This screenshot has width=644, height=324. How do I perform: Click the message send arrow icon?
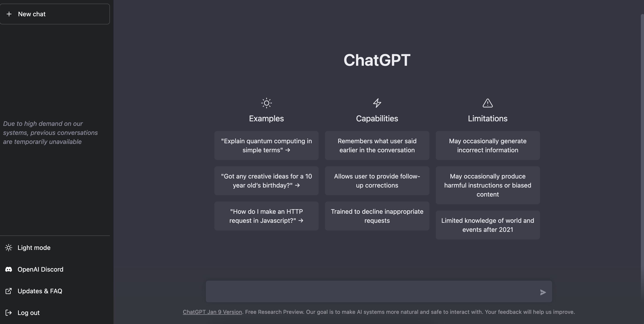click(543, 292)
